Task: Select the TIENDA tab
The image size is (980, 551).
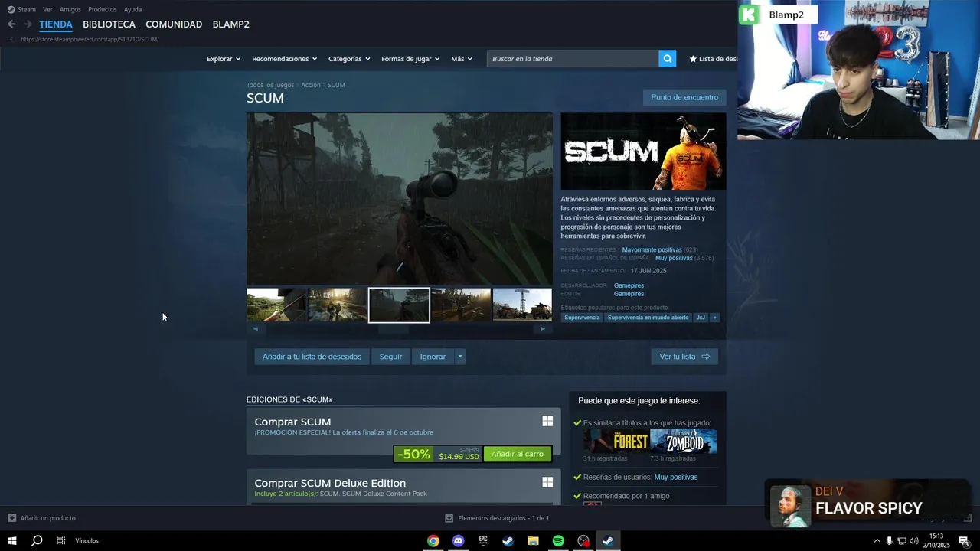Action: [x=56, y=24]
